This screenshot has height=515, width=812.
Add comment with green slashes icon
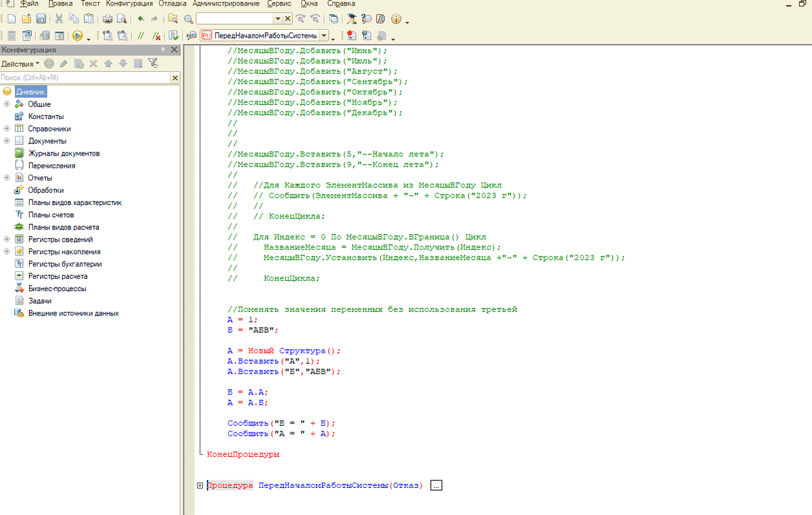click(141, 36)
